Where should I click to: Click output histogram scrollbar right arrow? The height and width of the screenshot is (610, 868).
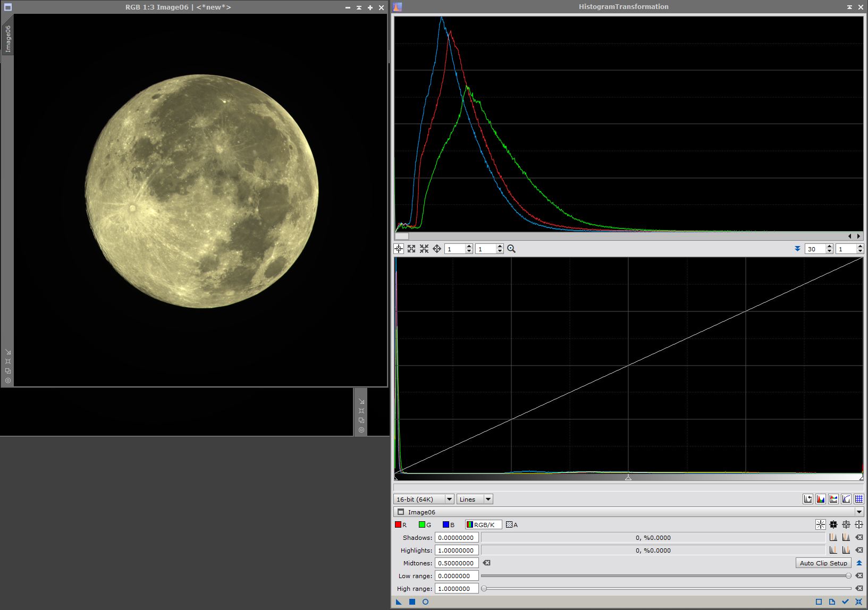858,236
